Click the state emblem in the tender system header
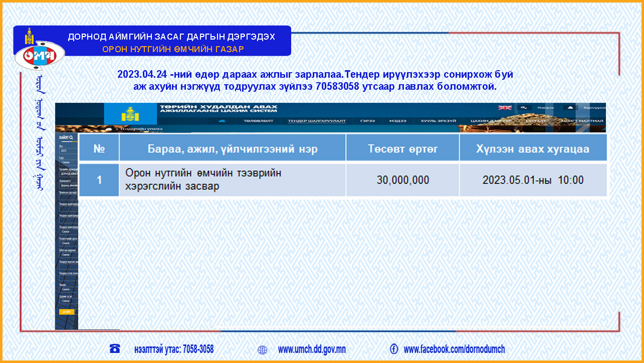The width and height of the screenshot is (644, 363). tap(130, 114)
